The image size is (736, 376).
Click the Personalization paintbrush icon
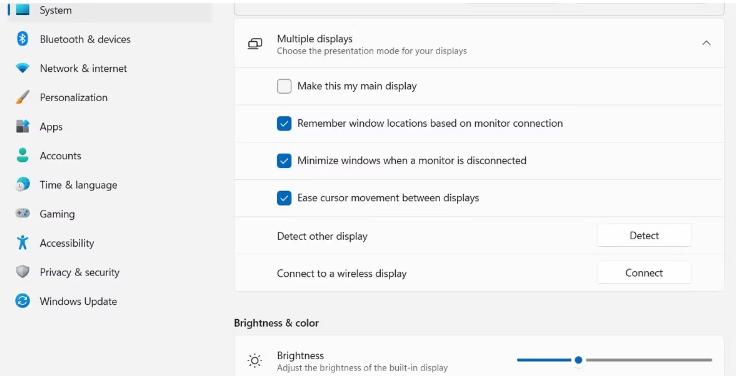click(23, 97)
